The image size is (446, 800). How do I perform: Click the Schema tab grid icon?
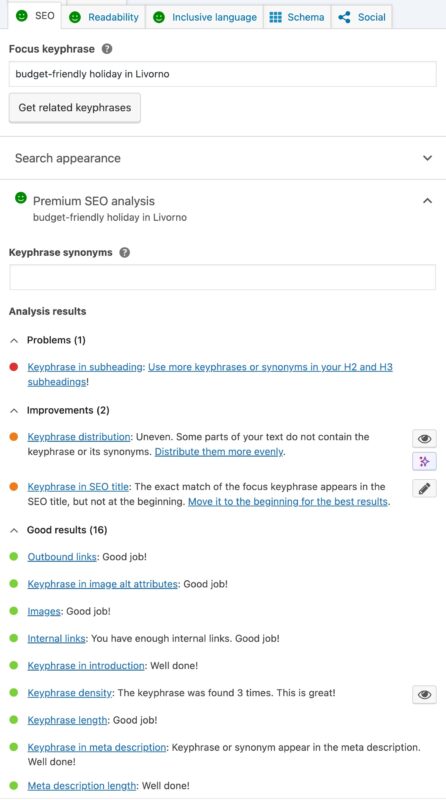276,17
